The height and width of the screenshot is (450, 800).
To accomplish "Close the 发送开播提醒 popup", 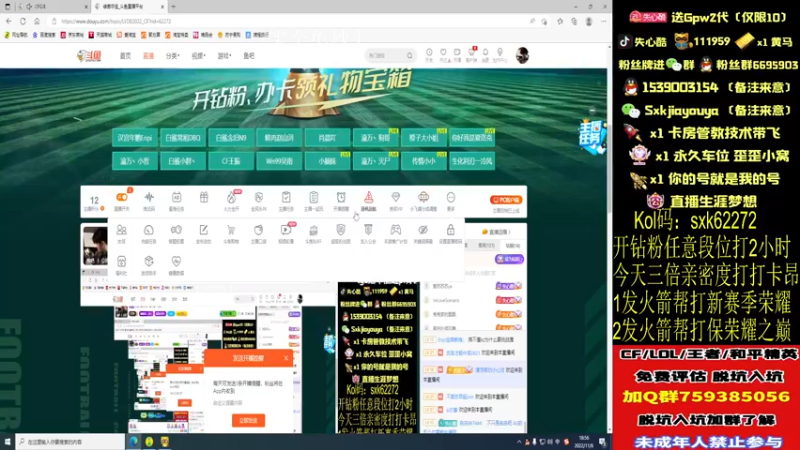I will [286, 358].
